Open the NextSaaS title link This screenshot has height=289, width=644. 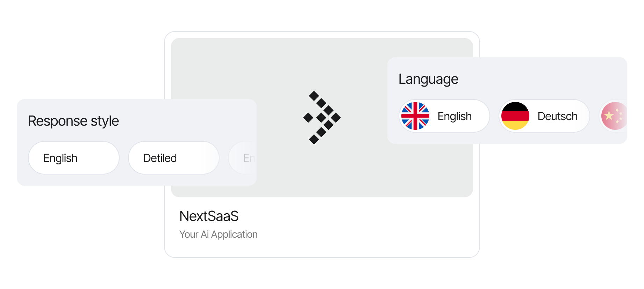coord(209,216)
